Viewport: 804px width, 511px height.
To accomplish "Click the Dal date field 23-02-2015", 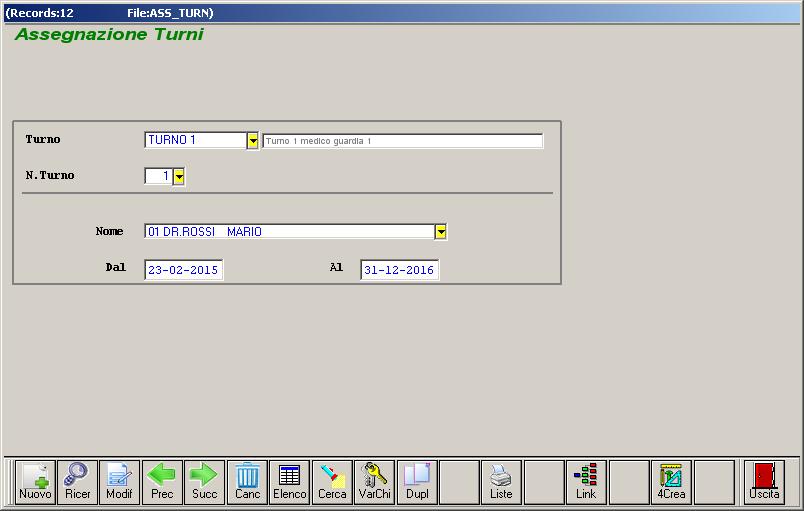I will pyautogui.click(x=184, y=270).
